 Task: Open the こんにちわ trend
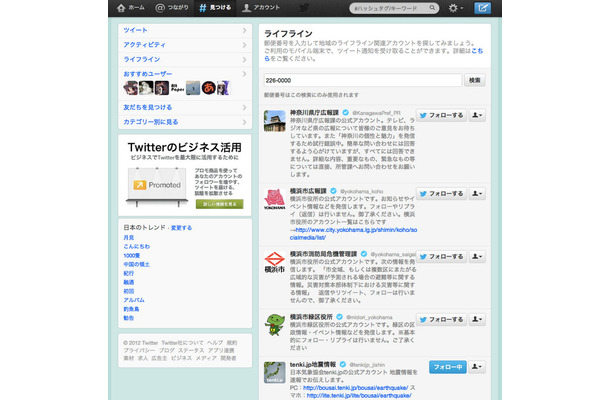click(x=137, y=246)
